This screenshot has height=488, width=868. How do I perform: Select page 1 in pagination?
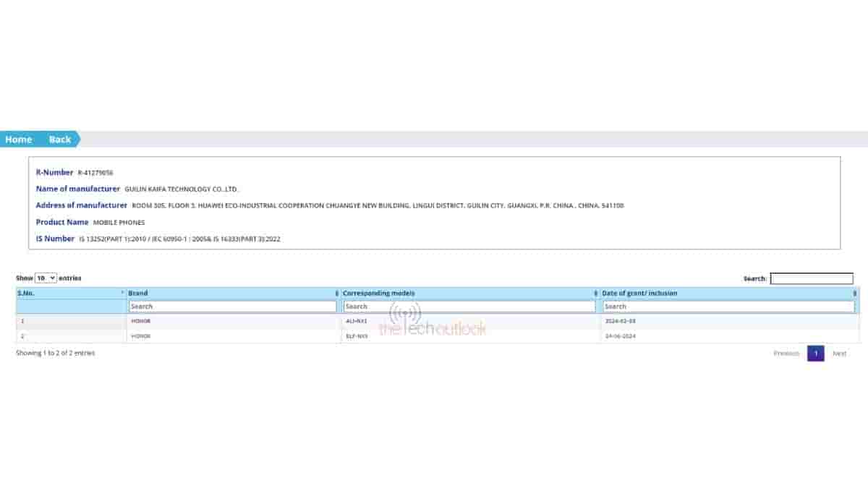tap(815, 354)
